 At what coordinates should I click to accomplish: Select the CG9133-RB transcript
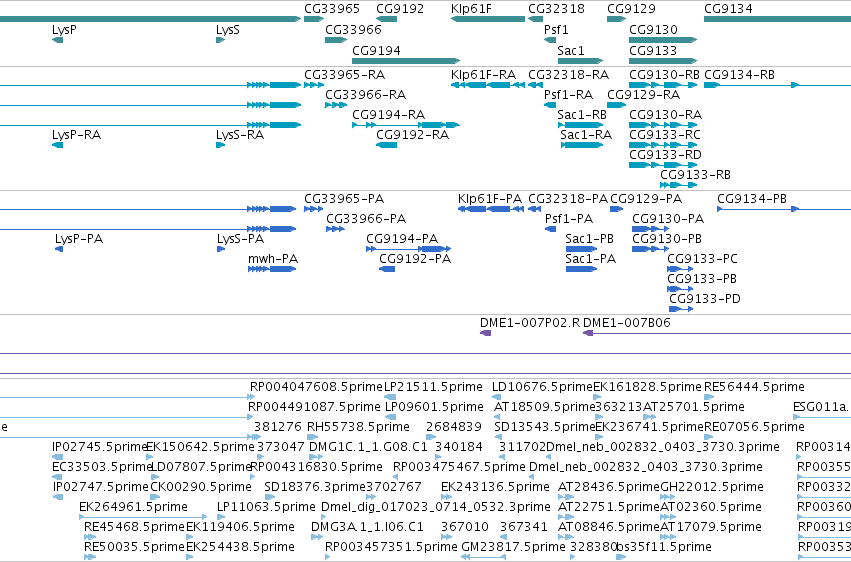tap(678, 185)
